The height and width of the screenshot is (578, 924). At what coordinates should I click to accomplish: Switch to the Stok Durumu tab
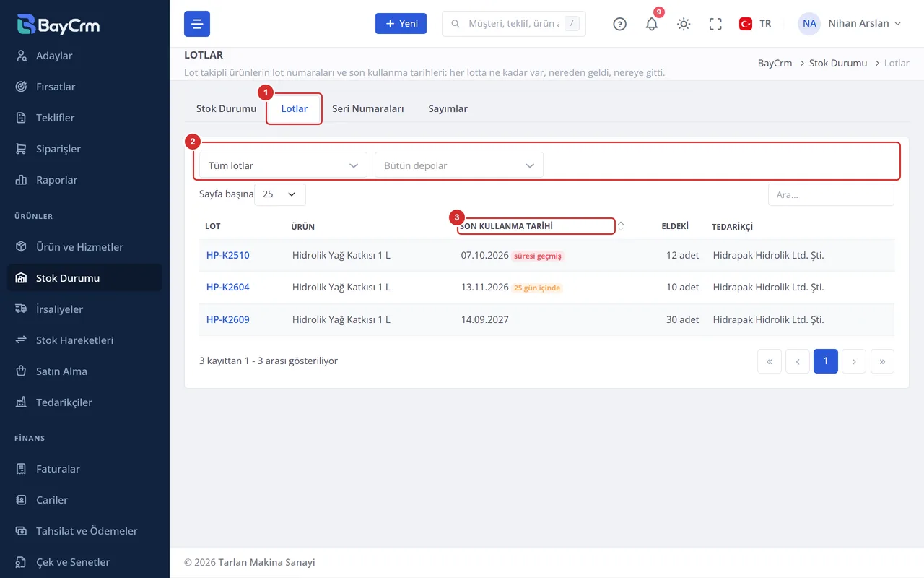coord(226,108)
